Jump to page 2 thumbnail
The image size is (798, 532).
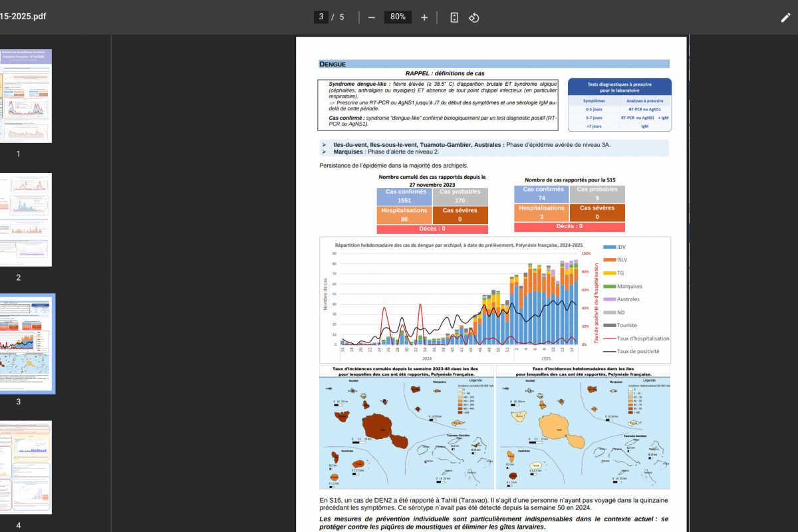(25, 219)
